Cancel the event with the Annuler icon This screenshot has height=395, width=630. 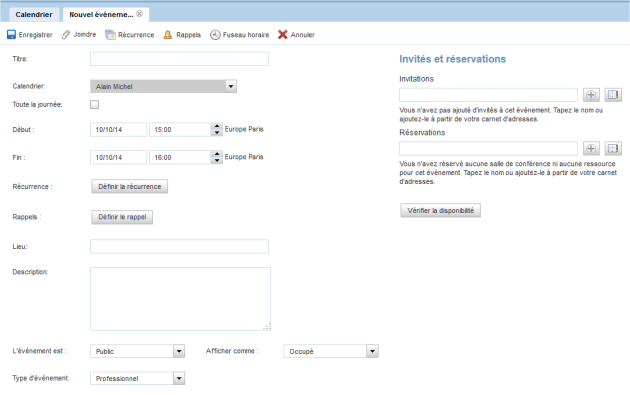click(282, 35)
